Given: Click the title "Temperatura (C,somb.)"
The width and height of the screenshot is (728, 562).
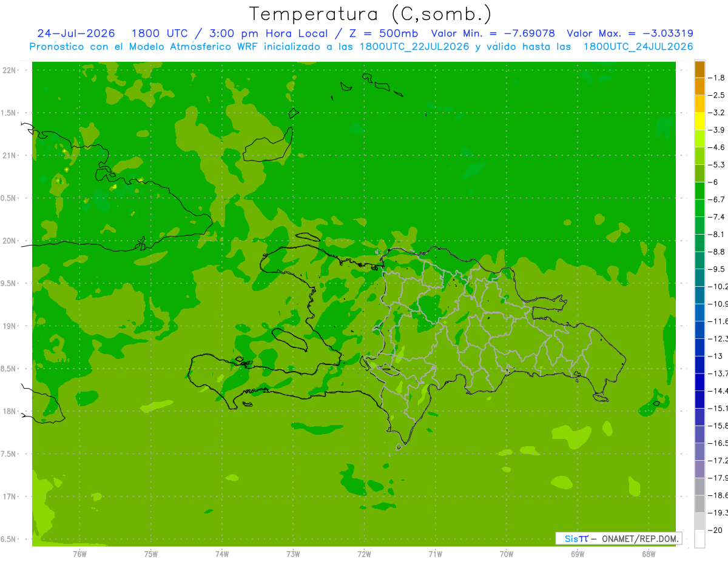Looking at the screenshot, I should 371,14.
